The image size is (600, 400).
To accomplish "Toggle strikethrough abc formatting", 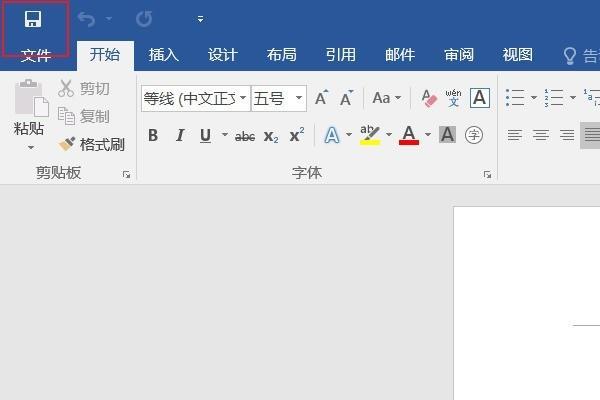I will pyautogui.click(x=245, y=136).
